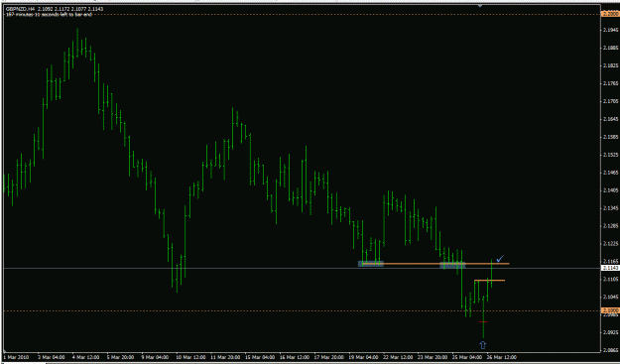Select the short orange line near 2.1105
Screen dimensions: 620x364
[489, 281]
